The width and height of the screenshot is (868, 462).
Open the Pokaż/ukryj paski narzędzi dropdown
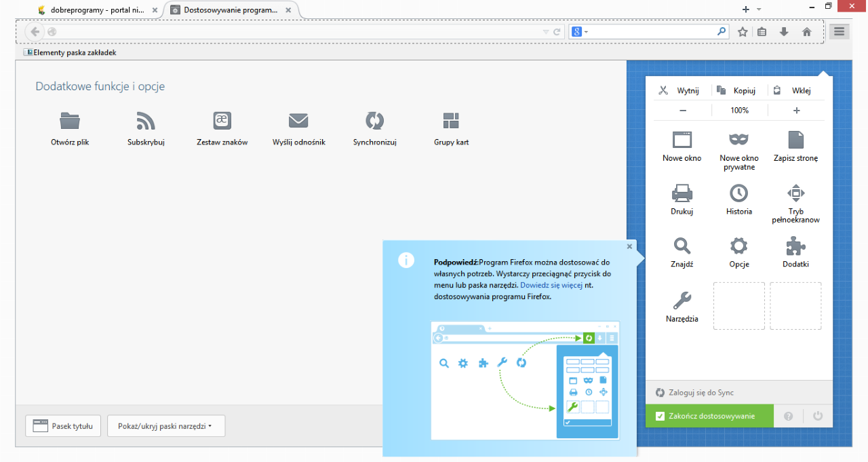click(x=166, y=425)
